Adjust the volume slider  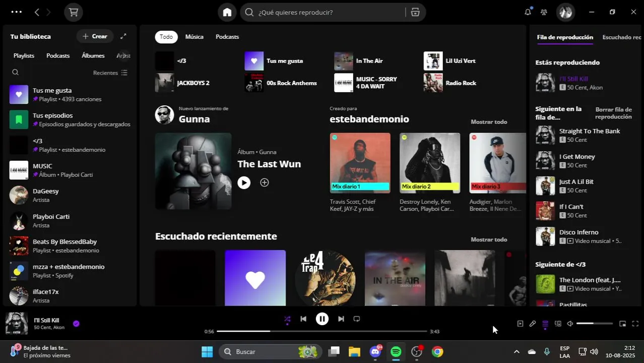(x=595, y=324)
